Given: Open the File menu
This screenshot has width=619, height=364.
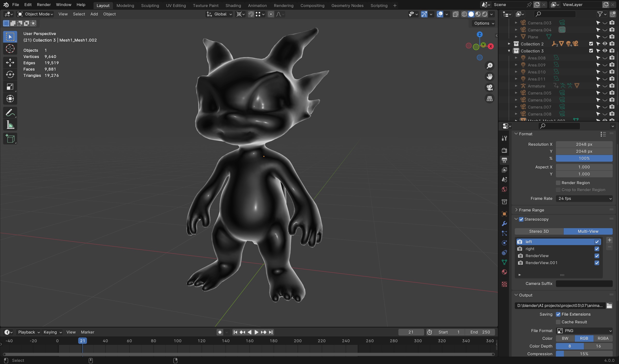Looking at the screenshot, I should [x=15, y=5].
